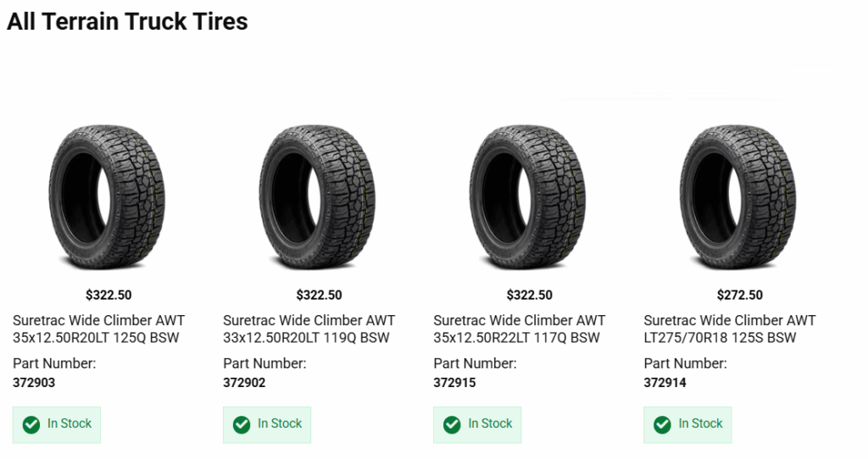The height and width of the screenshot is (459, 868).
Task: Click the $272.50 price
Action: point(739,296)
